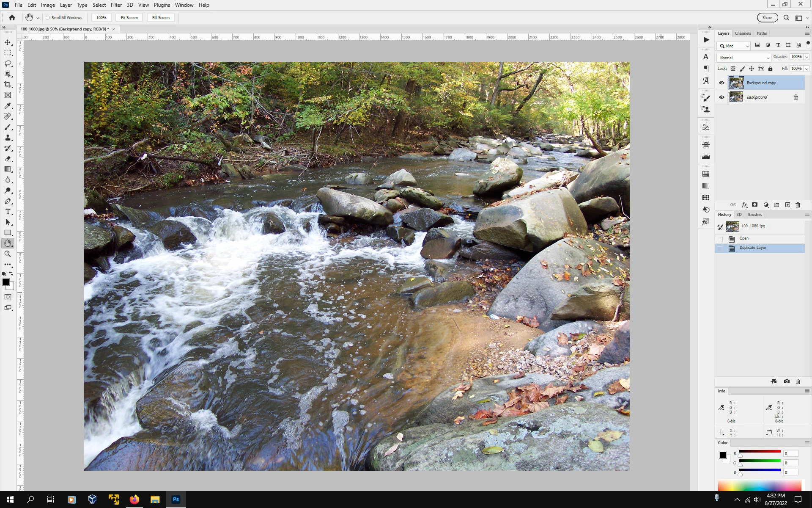The width and height of the screenshot is (812, 508).
Task: Click the create new snapshot camera icon
Action: [787, 381]
